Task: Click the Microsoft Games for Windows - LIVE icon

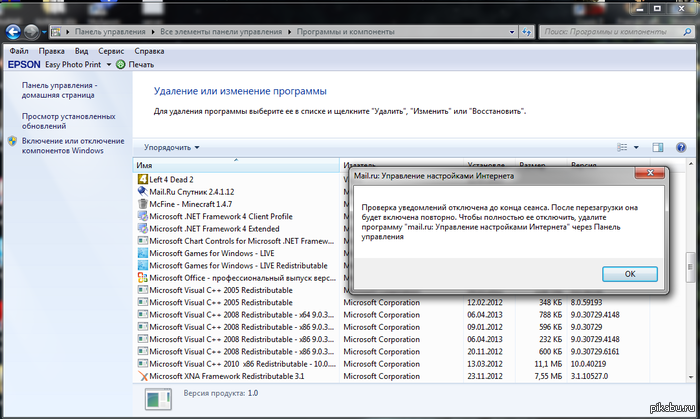Action: click(141, 252)
